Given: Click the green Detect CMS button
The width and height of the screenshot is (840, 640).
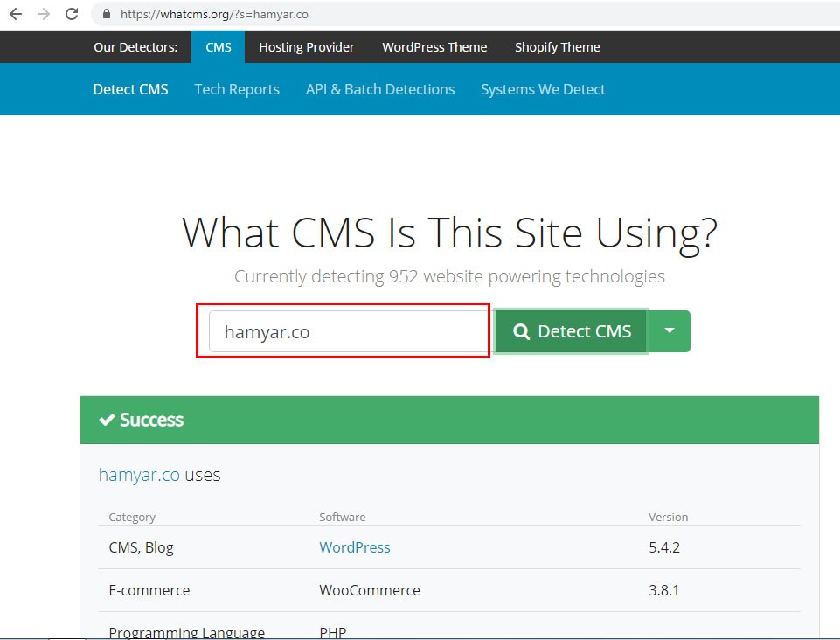Looking at the screenshot, I should tap(571, 331).
